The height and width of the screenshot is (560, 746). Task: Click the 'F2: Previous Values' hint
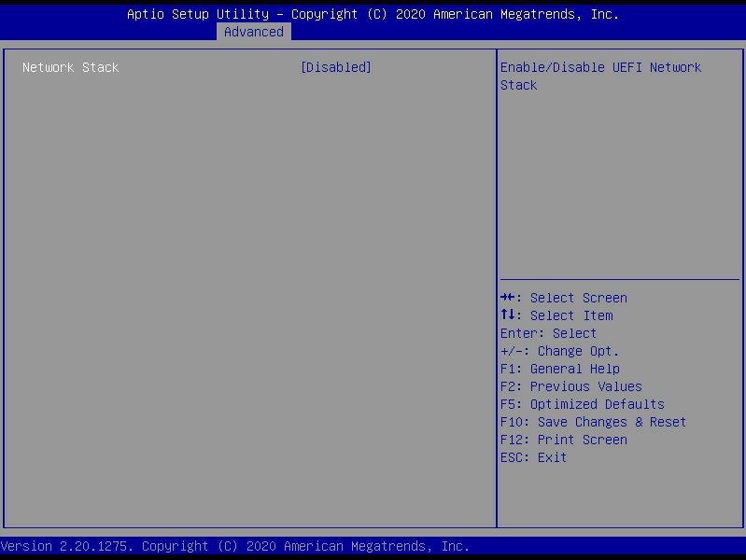tap(570, 386)
